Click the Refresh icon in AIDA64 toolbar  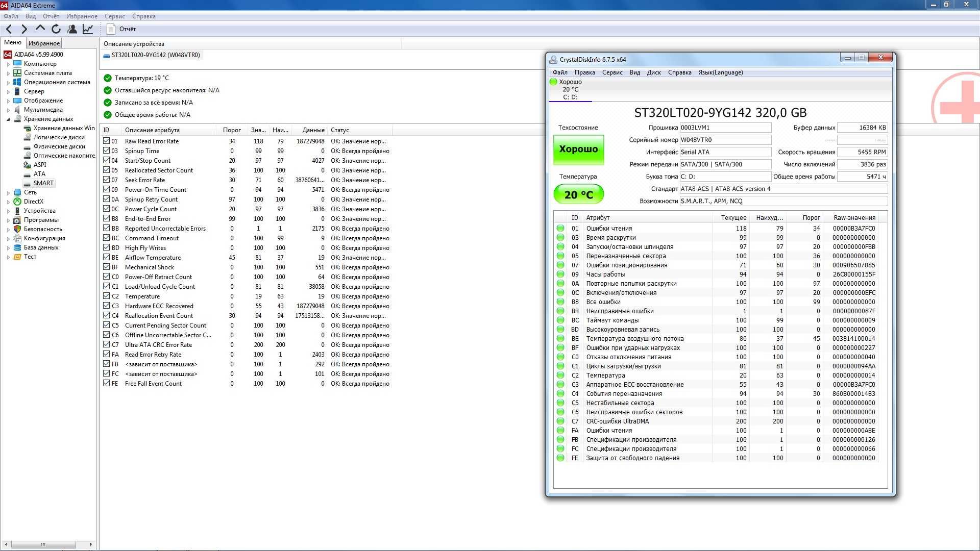(56, 29)
